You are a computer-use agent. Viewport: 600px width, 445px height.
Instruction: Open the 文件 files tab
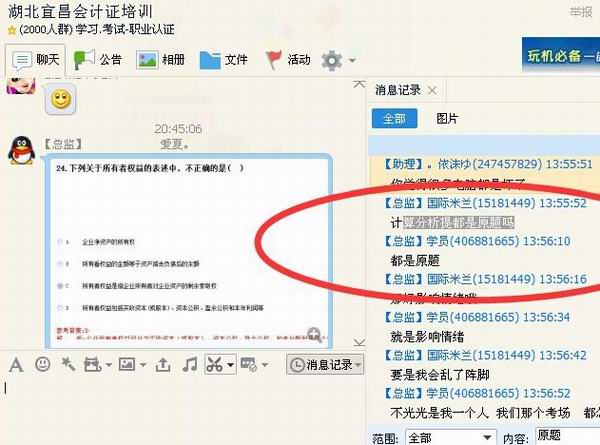click(223, 60)
